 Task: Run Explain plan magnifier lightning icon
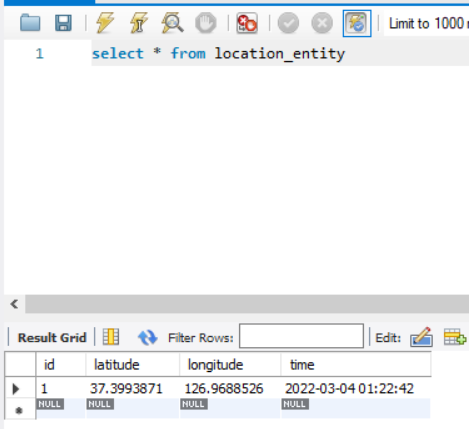pos(172,23)
